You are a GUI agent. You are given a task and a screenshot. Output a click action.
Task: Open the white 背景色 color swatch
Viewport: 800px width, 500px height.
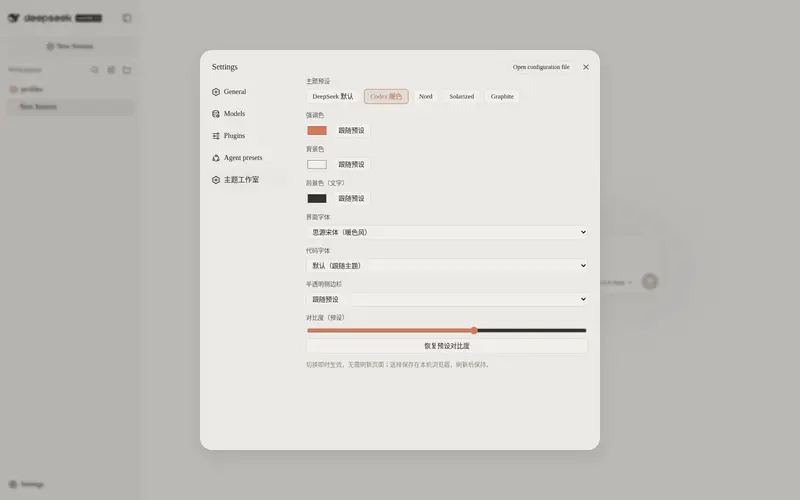[x=317, y=164]
